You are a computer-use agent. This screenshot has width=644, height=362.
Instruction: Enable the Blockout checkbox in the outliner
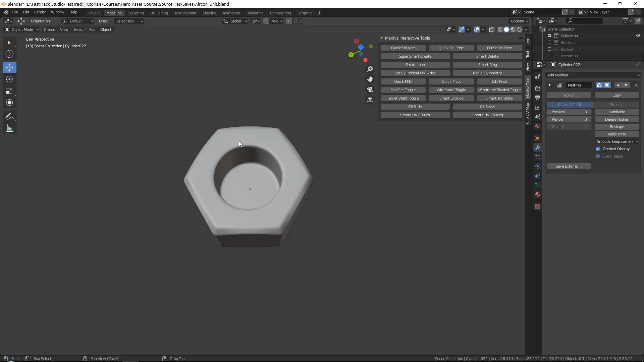(x=549, y=43)
